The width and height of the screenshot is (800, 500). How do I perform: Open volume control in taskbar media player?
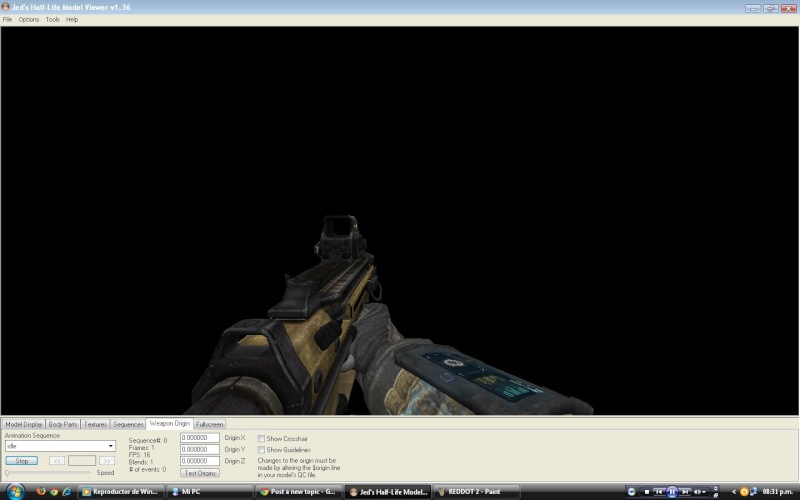pyautogui.click(x=698, y=492)
